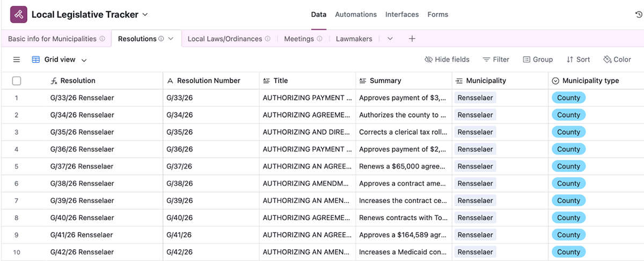Click the link icon in Municipality header
The width and height of the screenshot is (644, 261).
click(x=459, y=81)
